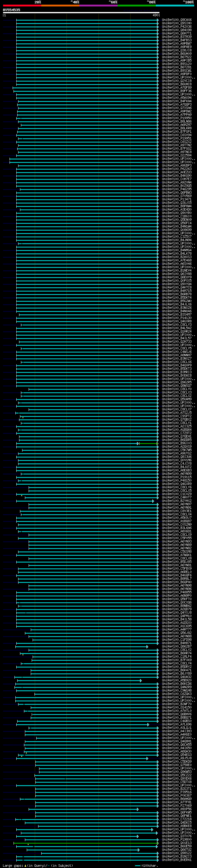This screenshot has height=868, width=197.
Task: Select label UniRef100_A7L696
Action: coord(177,724)
